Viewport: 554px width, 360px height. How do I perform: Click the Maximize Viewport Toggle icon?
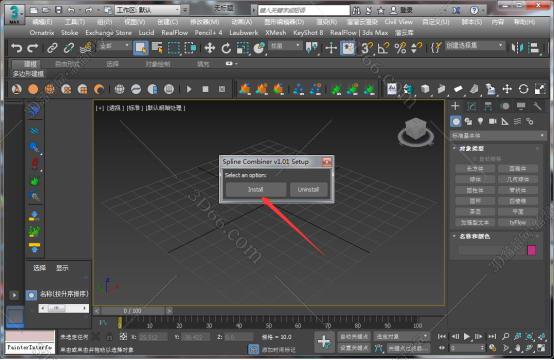[541, 348]
